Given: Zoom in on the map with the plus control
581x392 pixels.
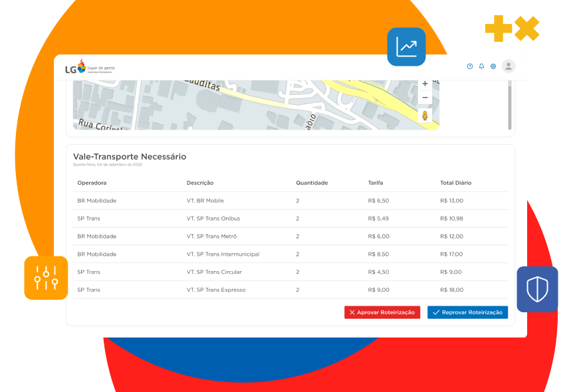Looking at the screenshot, I should (x=425, y=84).
